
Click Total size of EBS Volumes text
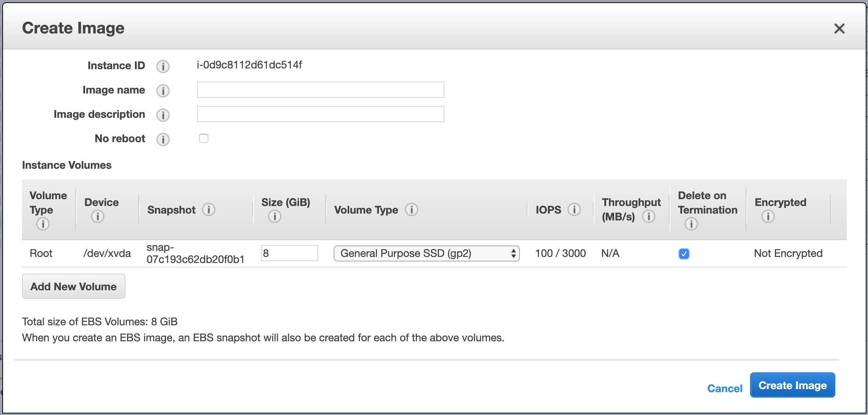[x=100, y=322]
